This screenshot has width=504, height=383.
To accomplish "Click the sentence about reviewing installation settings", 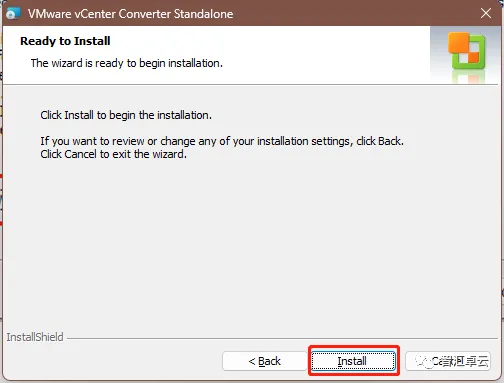I will click(x=222, y=141).
